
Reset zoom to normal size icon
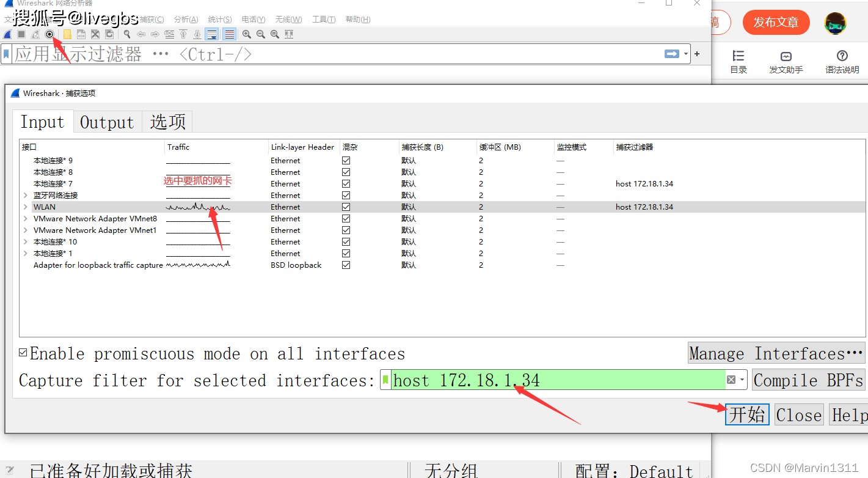(x=275, y=34)
